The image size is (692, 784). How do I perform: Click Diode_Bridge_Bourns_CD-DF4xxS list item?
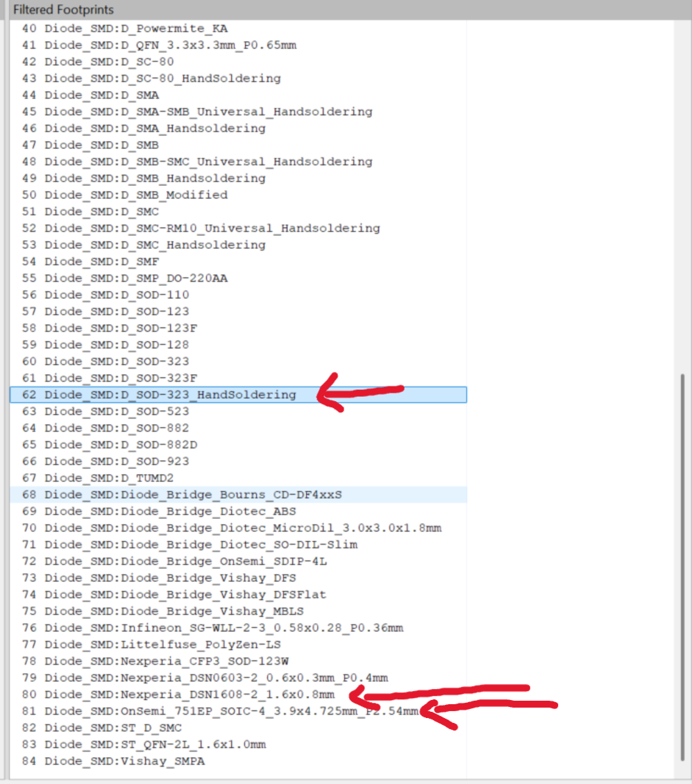point(193,495)
